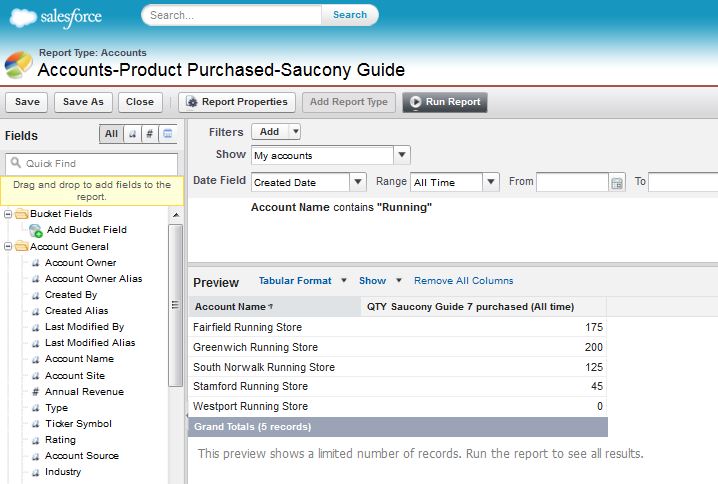Screen dimensions: 718x484
Task: Click the Stamford Running Store row
Action: pyautogui.click(x=397, y=386)
